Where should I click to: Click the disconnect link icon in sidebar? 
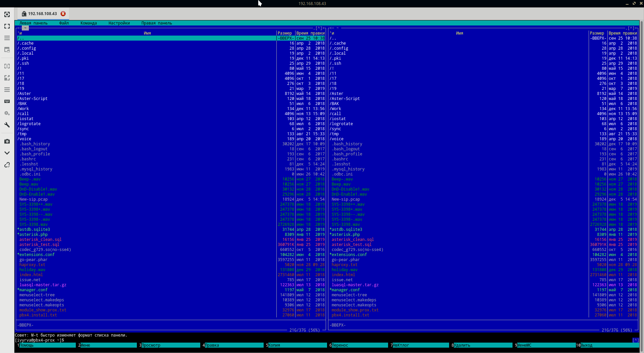pyautogui.click(x=7, y=165)
